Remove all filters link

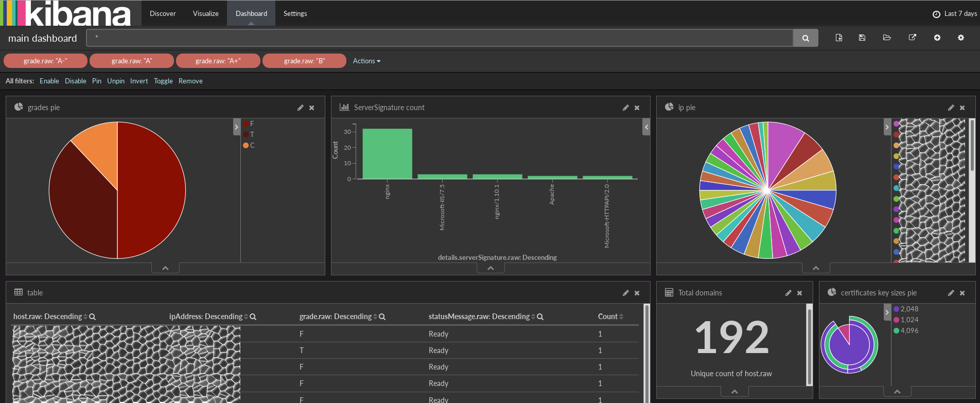[x=190, y=81]
